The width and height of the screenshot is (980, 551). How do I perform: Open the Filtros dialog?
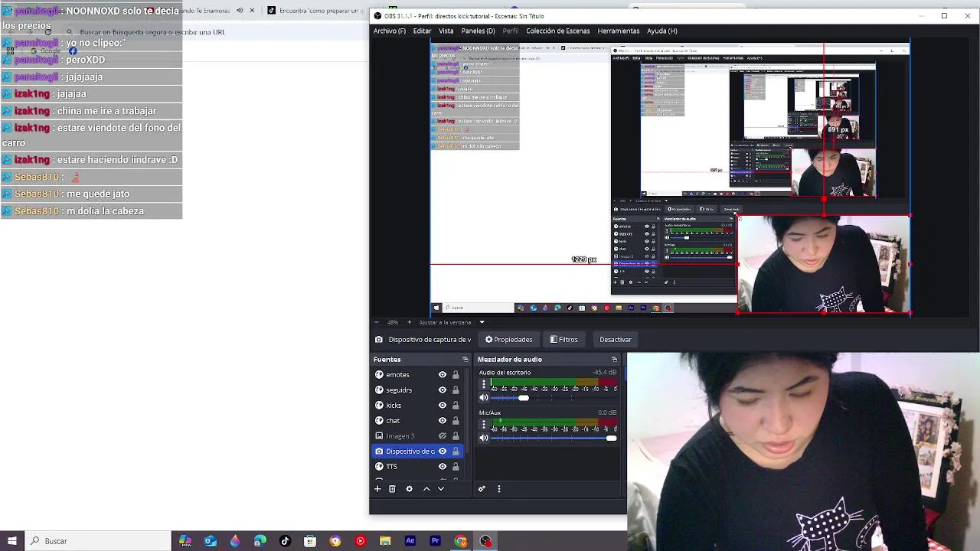pos(563,340)
